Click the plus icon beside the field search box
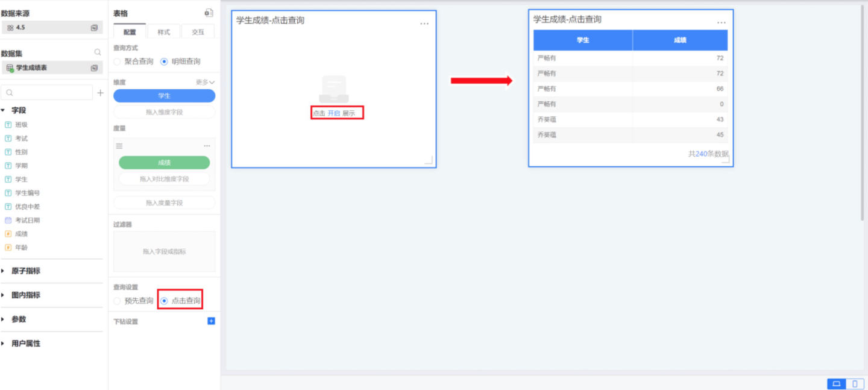This screenshot has height=390, width=868. click(100, 93)
